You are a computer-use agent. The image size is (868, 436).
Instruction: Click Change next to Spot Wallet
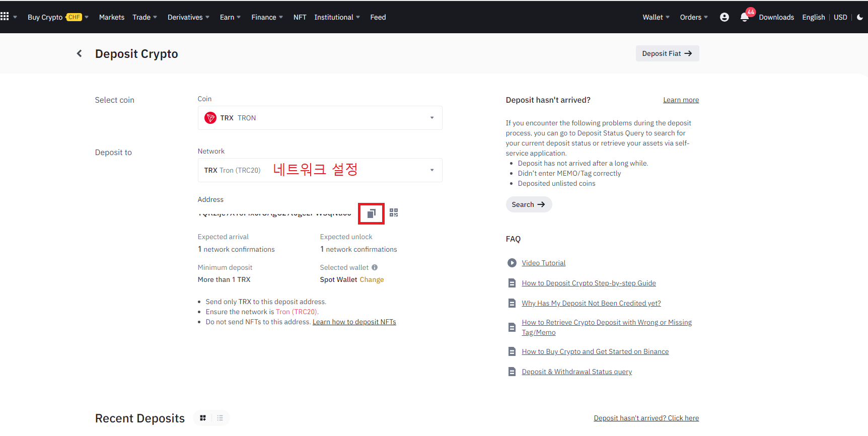click(372, 279)
